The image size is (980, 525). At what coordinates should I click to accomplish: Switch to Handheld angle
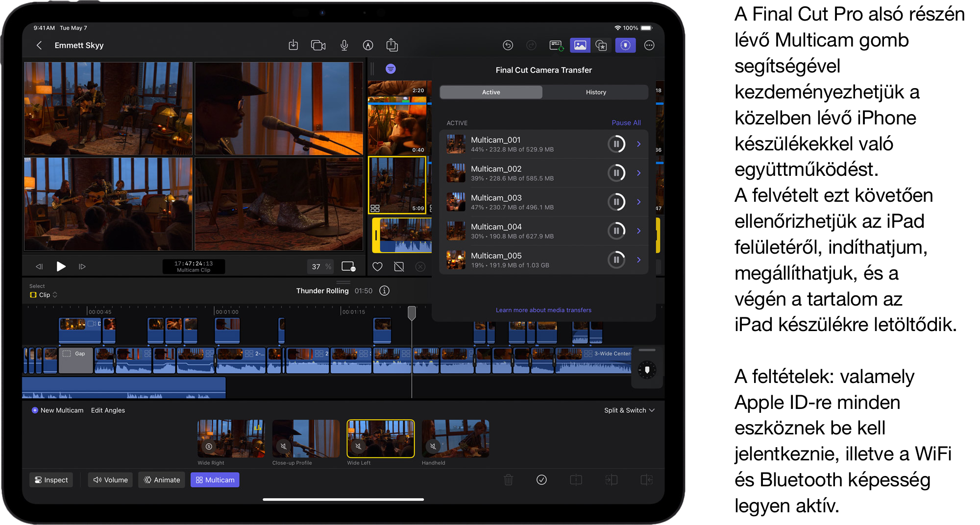[x=455, y=439]
